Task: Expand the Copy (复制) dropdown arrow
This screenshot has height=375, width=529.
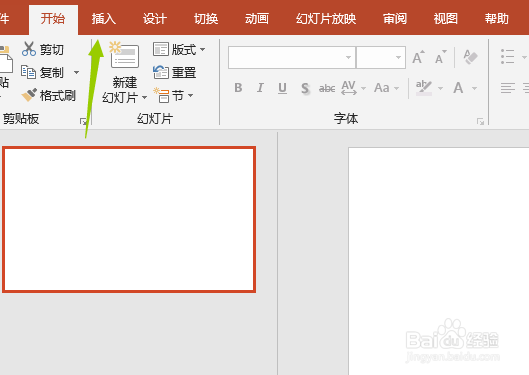Action: [77, 72]
